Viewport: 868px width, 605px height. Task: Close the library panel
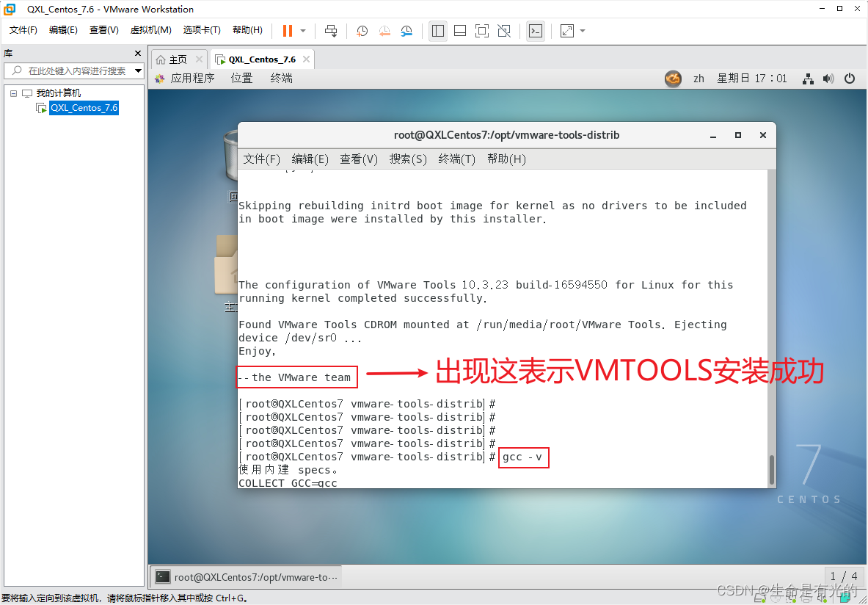pos(138,53)
